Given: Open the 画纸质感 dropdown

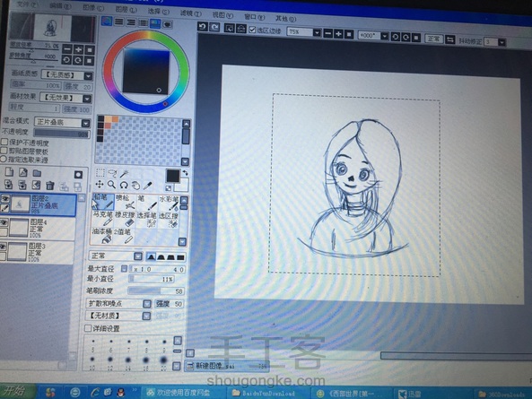Looking at the screenshot, I should [67, 75].
